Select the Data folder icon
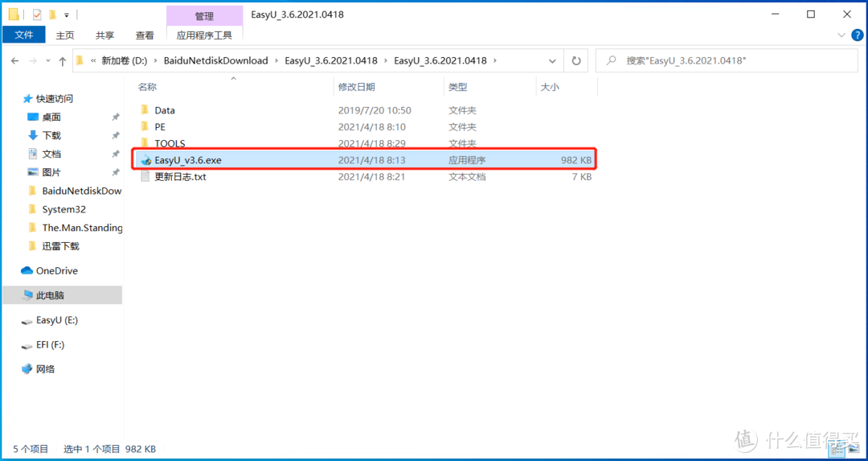The width and height of the screenshot is (868, 461). point(145,110)
